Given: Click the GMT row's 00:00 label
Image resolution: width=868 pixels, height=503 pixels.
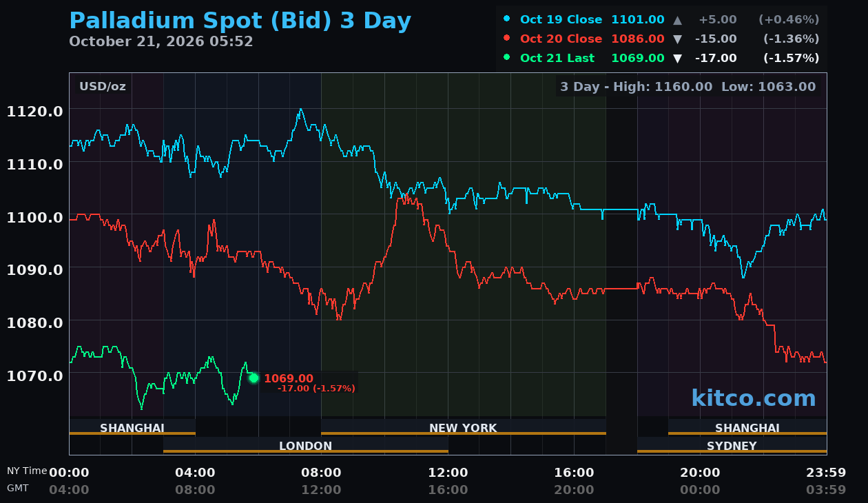Looking at the screenshot, I should 700,490.
